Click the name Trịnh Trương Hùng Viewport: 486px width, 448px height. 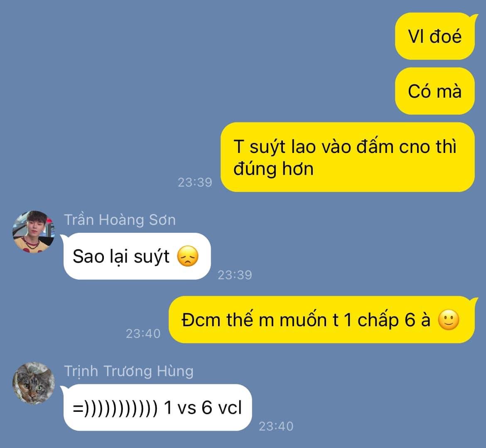coord(129,372)
